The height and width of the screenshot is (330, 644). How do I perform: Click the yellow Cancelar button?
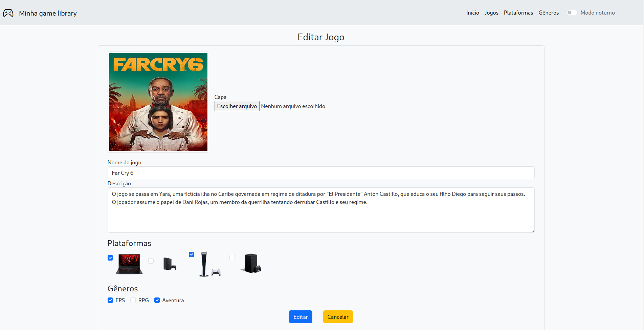tap(338, 317)
